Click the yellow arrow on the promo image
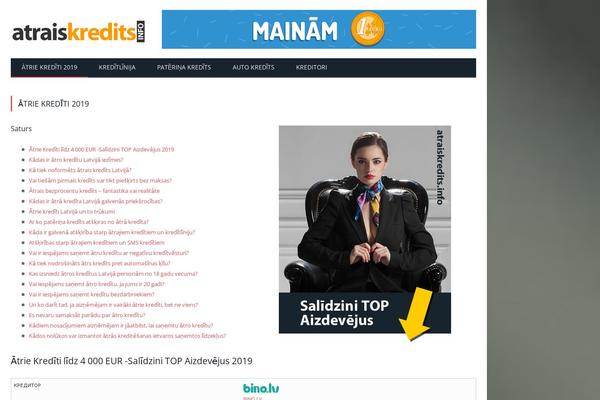The image size is (600, 400). click(416, 314)
